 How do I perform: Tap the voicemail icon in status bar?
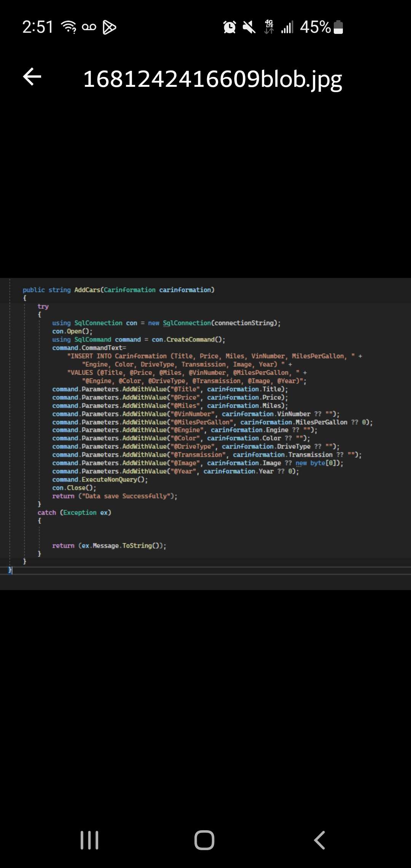point(89,27)
